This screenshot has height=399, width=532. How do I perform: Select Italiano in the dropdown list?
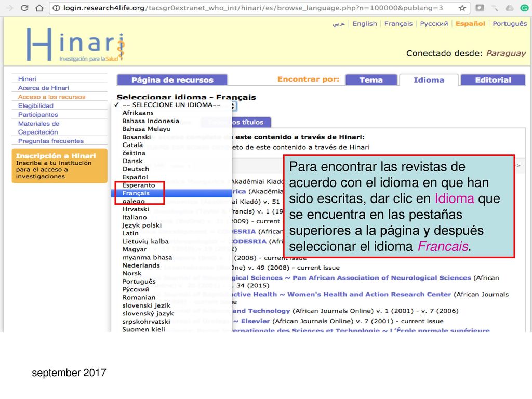[x=171, y=217]
